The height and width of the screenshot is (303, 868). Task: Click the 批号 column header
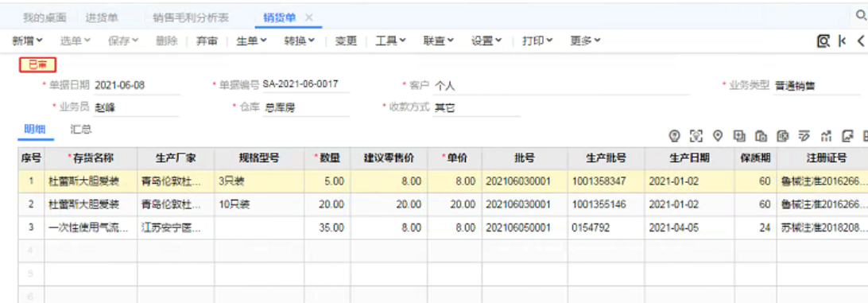(525, 158)
